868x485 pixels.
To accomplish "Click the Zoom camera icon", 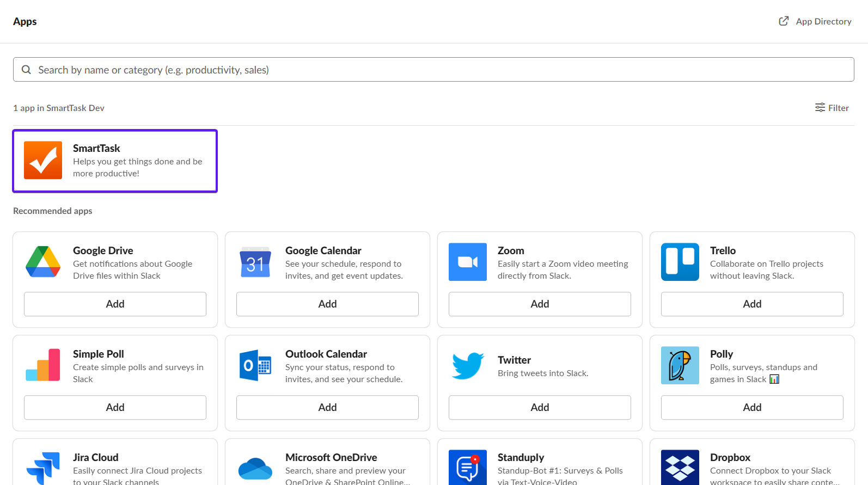I will [x=468, y=262].
